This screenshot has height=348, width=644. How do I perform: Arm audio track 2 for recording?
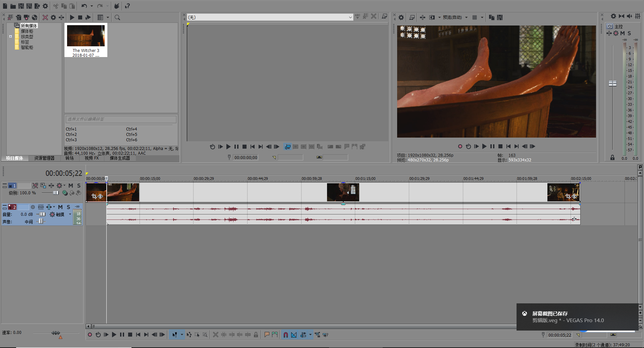[x=33, y=207]
